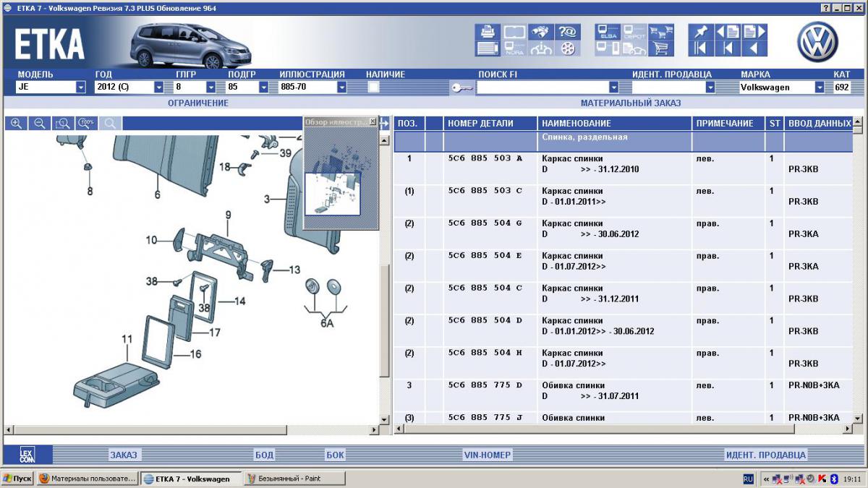Select part number 5C6 885 503 A
Screen dimensions: 868x488
pyautogui.click(x=485, y=158)
